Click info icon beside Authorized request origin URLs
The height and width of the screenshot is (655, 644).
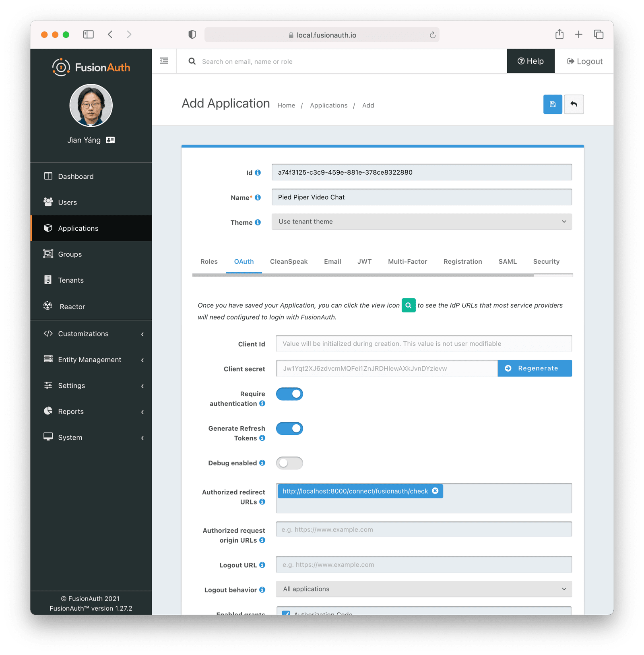point(262,540)
